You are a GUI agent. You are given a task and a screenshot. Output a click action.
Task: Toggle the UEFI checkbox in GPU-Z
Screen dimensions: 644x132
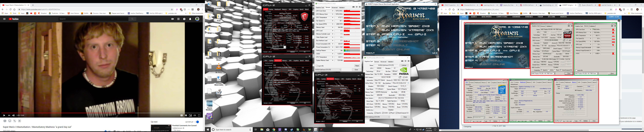click(x=404, y=77)
